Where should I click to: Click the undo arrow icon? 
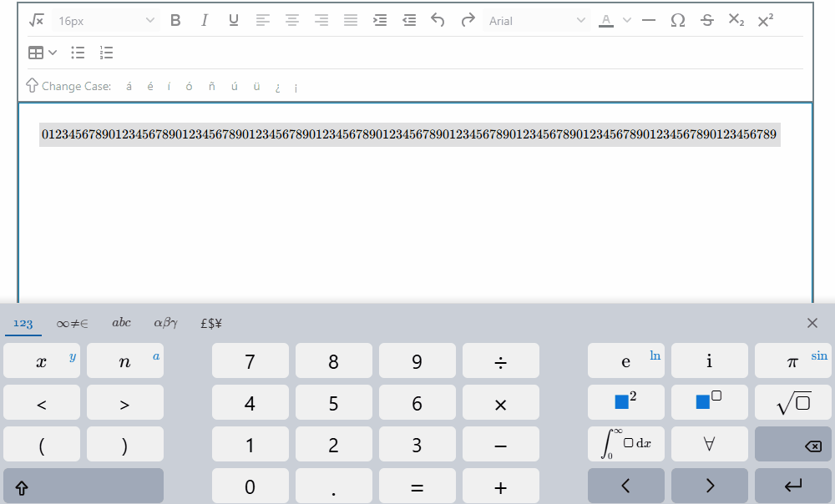(438, 21)
